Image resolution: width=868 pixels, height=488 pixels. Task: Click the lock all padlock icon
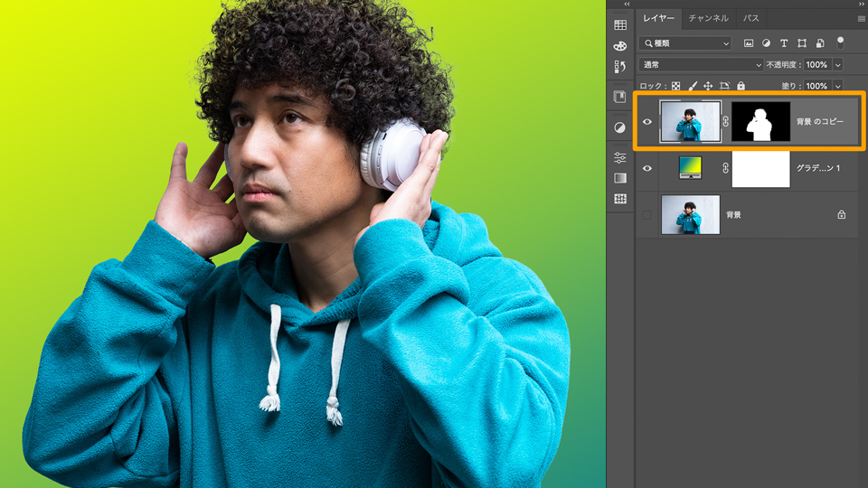[741, 86]
